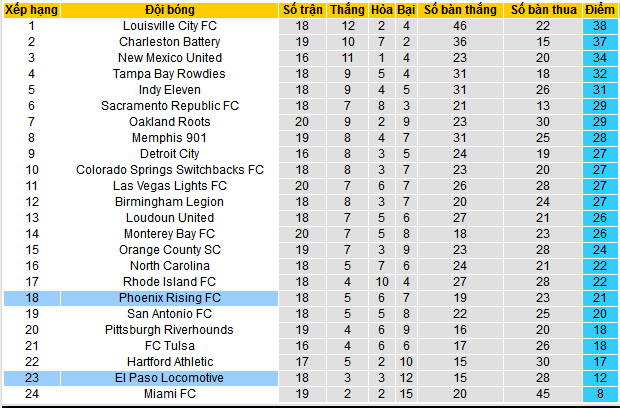Click the Xếp hạng column header
This screenshot has width=620, height=408.
(x=32, y=10)
